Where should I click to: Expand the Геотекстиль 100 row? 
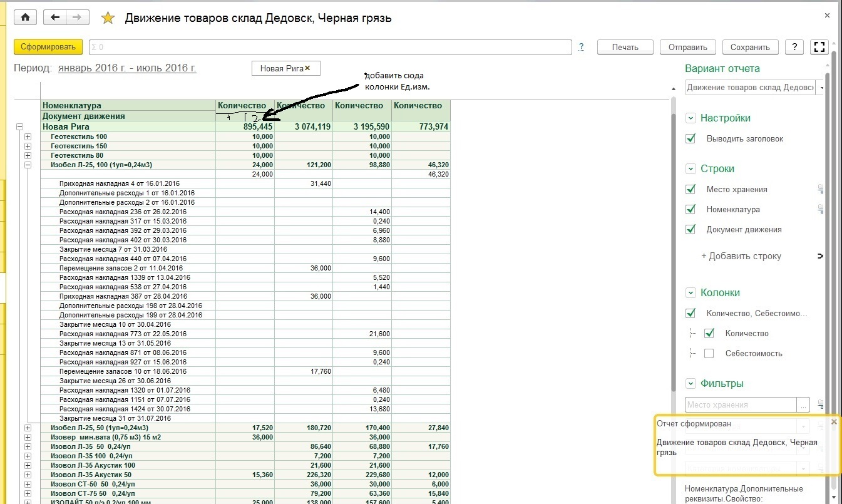[x=28, y=136]
